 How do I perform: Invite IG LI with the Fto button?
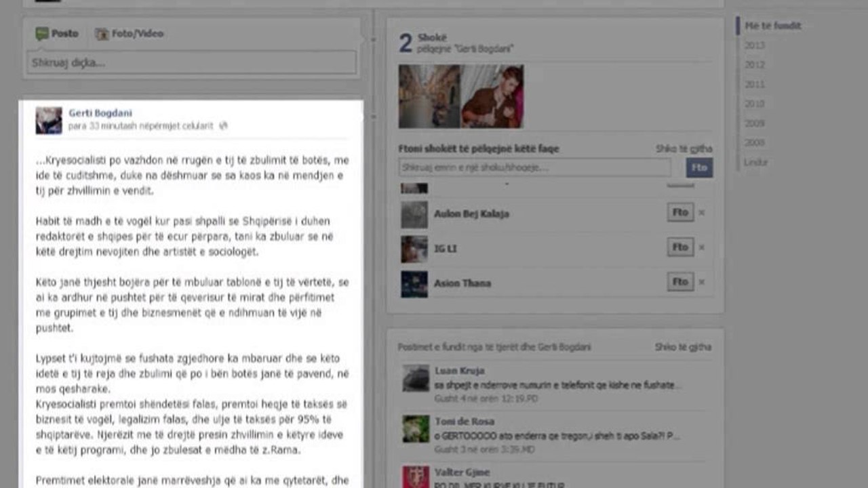(x=680, y=247)
